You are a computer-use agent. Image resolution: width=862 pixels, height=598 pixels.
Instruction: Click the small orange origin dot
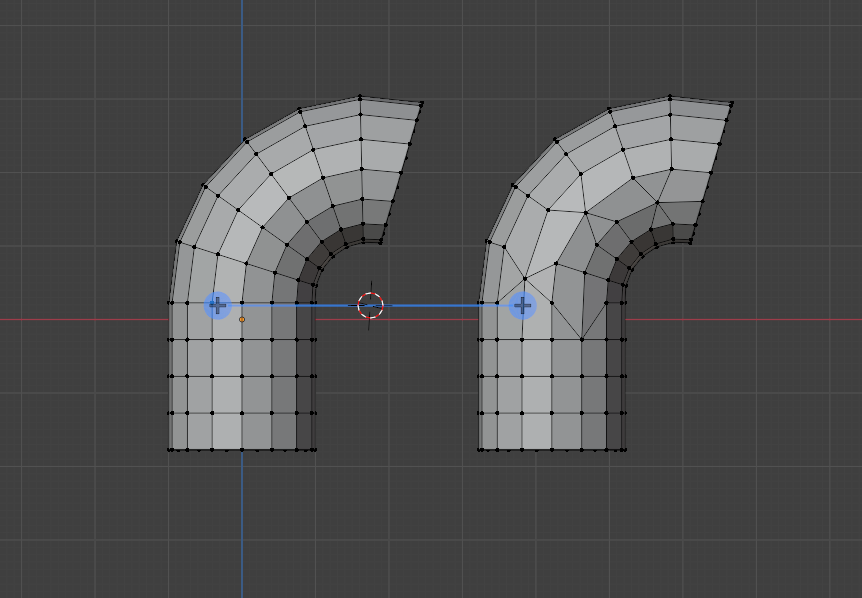click(242, 320)
